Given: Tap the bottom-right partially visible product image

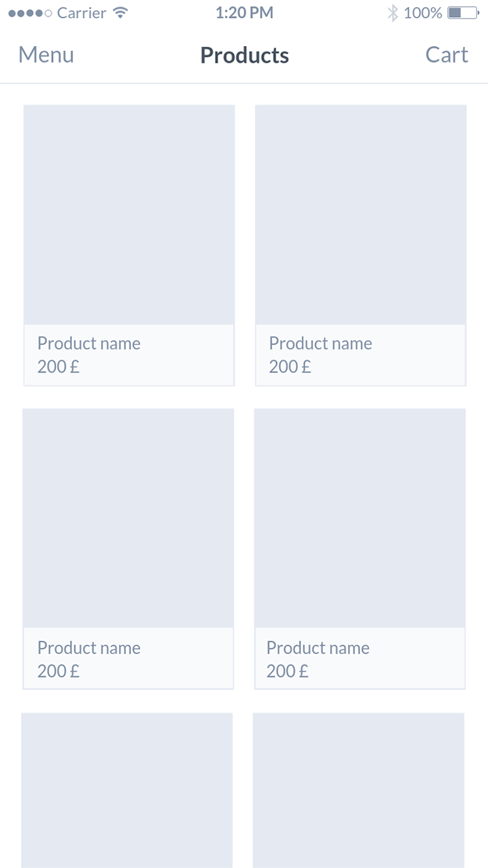Looking at the screenshot, I should [358, 790].
